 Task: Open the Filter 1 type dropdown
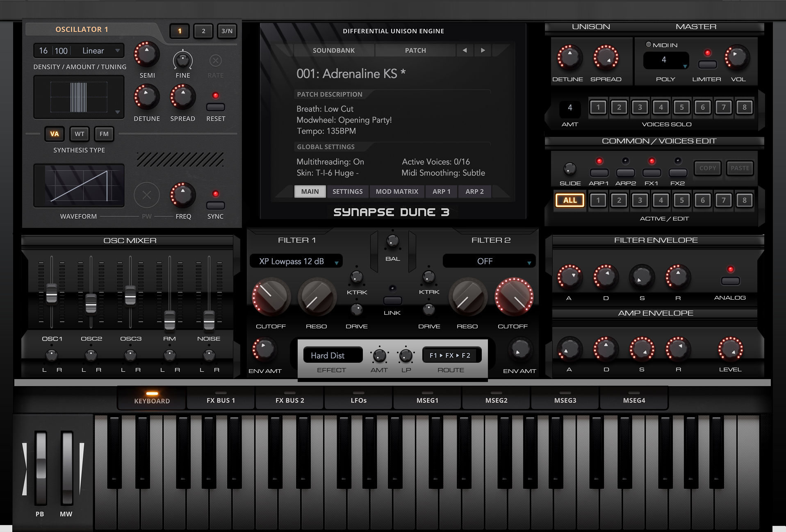[x=296, y=261]
